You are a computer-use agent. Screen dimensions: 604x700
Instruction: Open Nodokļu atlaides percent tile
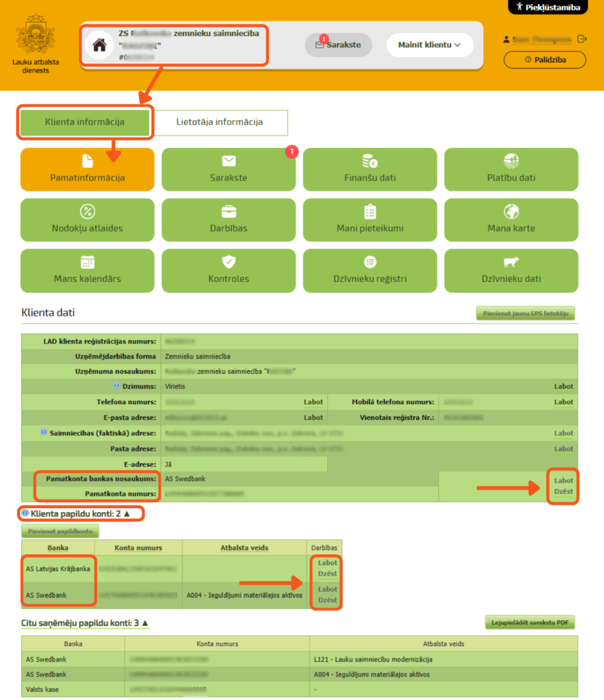click(x=87, y=220)
